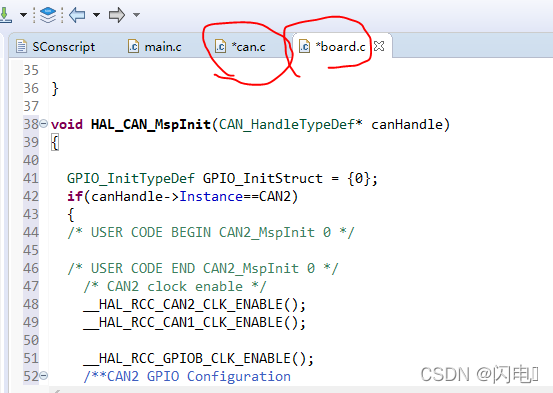Click the back navigation arrow
The height and width of the screenshot is (393, 553).
(77, 15)
